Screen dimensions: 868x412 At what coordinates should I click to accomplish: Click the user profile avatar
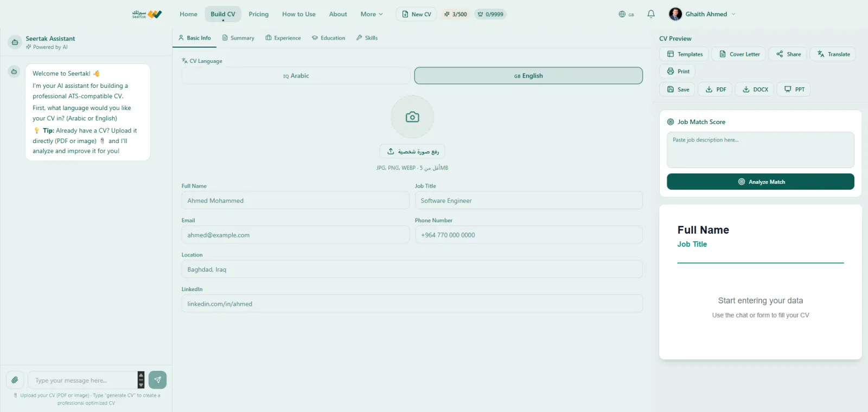pos(675,14)
